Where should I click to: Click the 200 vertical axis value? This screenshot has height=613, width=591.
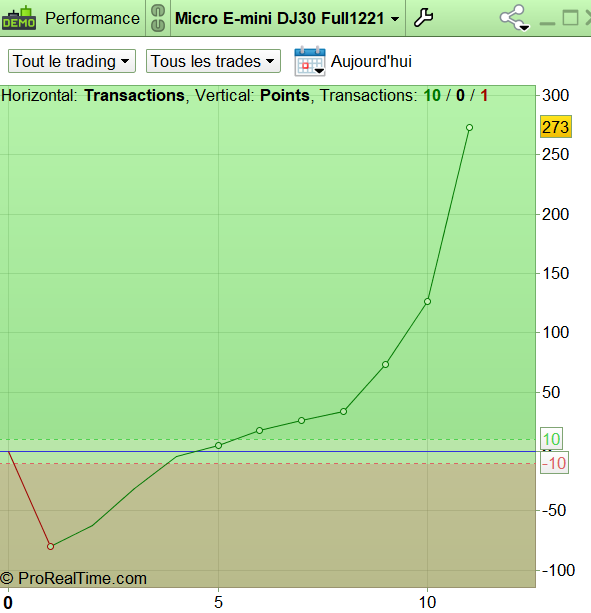click(555, 214)
